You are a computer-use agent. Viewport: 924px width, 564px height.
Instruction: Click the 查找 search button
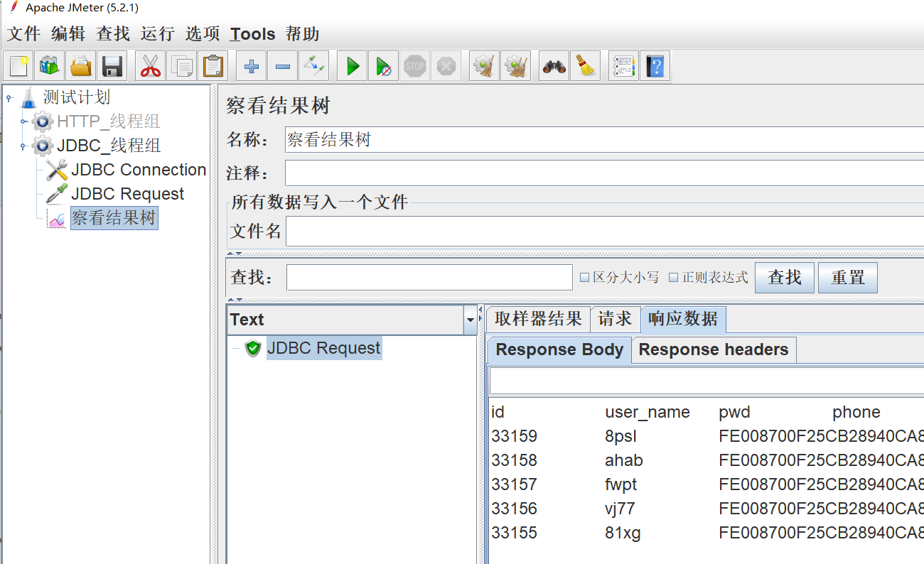coord(785,278)
